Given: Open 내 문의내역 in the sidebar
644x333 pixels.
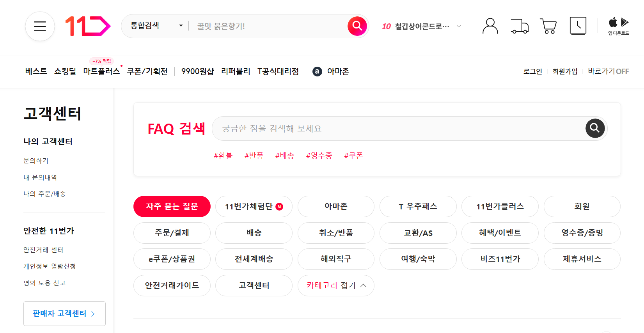Looking at the screenshot, I should pyautogui.click(x=40, y=177).
